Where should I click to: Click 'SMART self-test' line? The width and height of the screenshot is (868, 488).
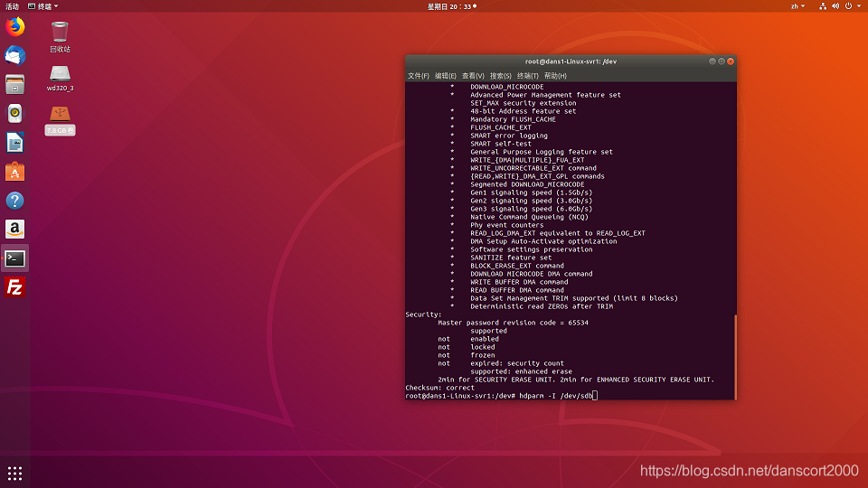pos(500,144)
